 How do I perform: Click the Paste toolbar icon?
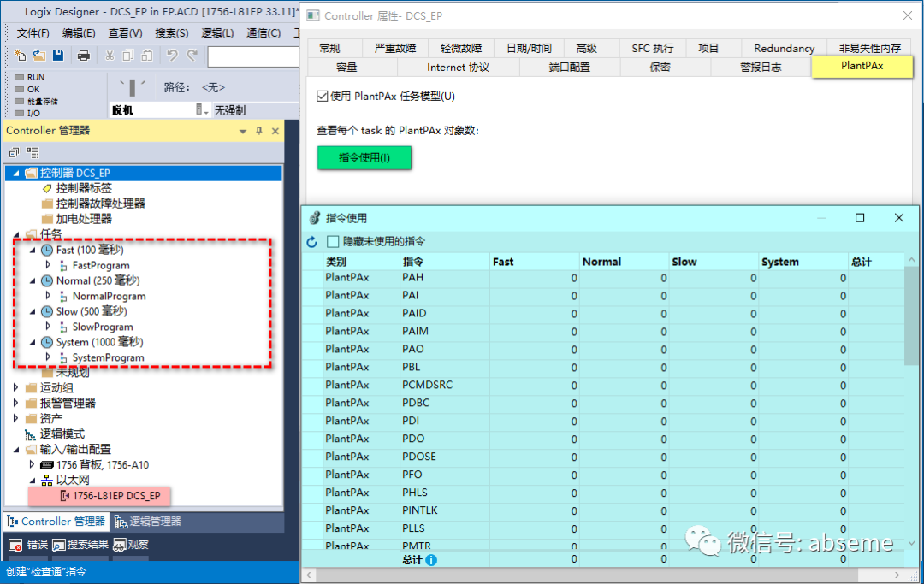click(x=147, y=56)
